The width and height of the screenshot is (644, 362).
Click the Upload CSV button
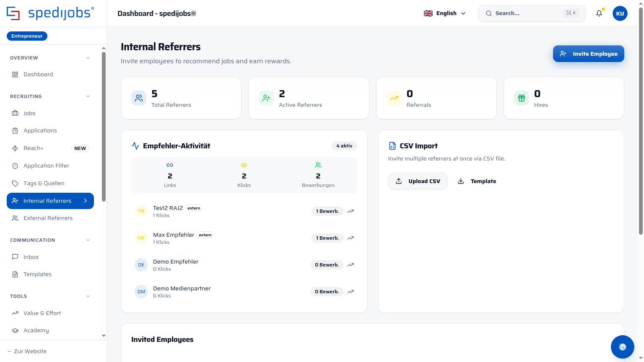point(418,181)
